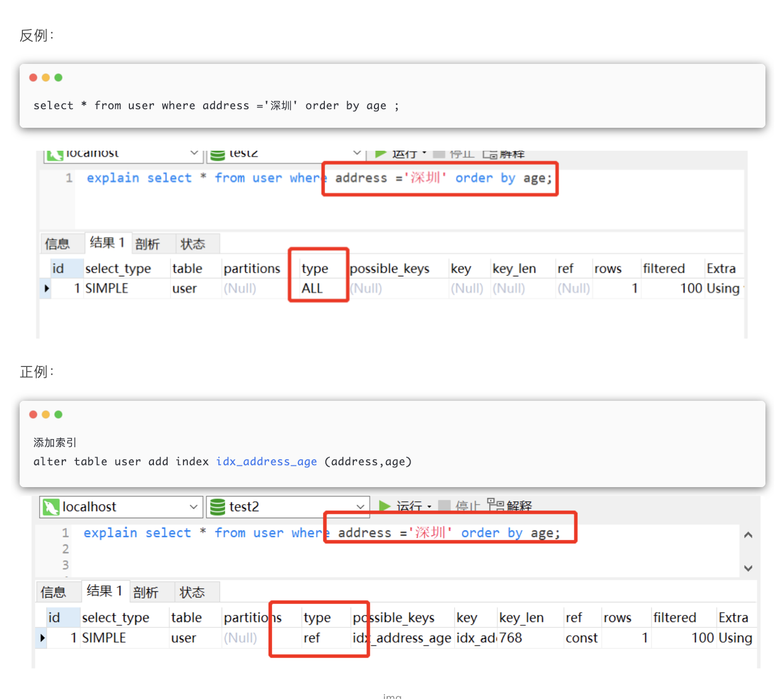The width and height of the screenshot is (784, 699).
Task: Expand the upper localhost connection dropdown chevron
Action: click(x=194, y=153)
